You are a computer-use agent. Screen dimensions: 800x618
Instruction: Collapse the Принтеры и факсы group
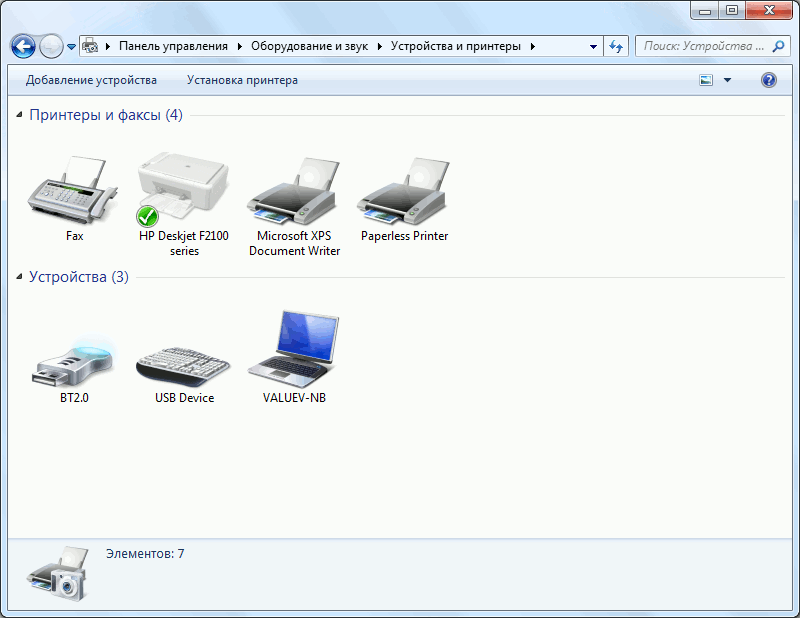pos(20,116)
